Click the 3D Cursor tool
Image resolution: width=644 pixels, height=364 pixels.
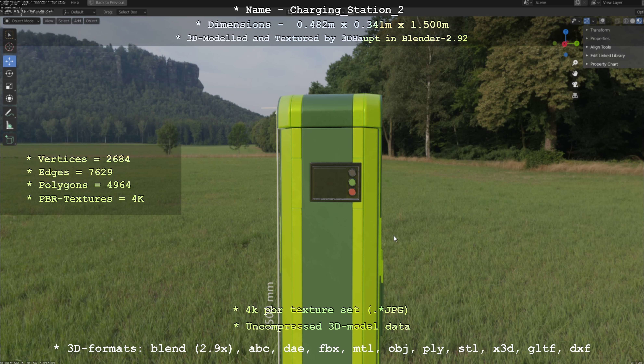(x=9, y=47)
